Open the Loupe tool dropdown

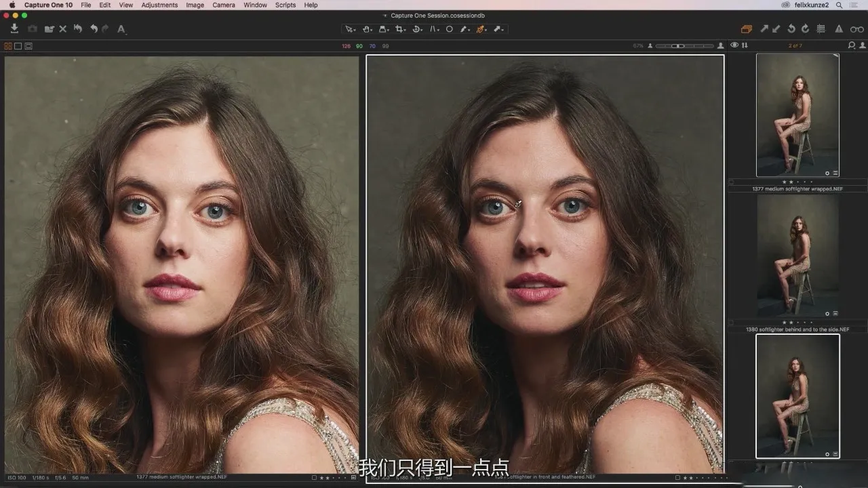[383, 29]
